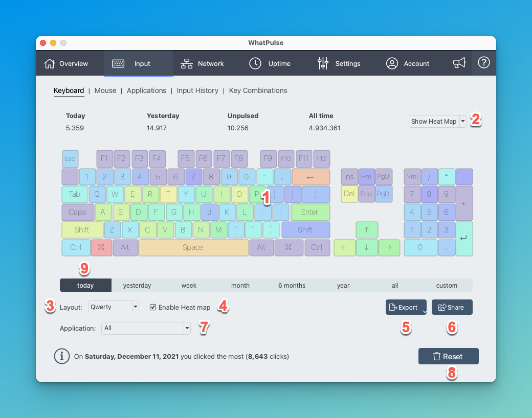This screenshot has width=532, height=418.
Task: Click the All time count 4.934.361
Action: (325, 128)
